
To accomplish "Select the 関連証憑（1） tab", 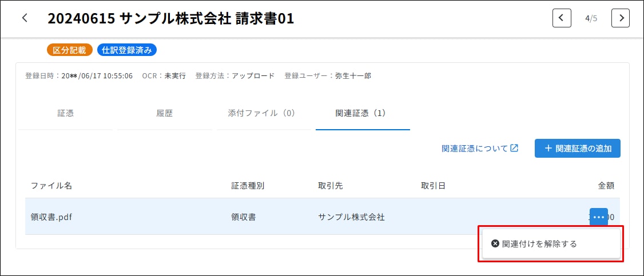I will pos(363,114).
